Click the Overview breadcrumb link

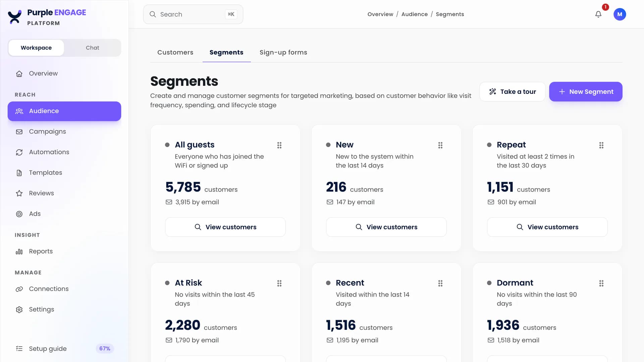tap(380, 14)
